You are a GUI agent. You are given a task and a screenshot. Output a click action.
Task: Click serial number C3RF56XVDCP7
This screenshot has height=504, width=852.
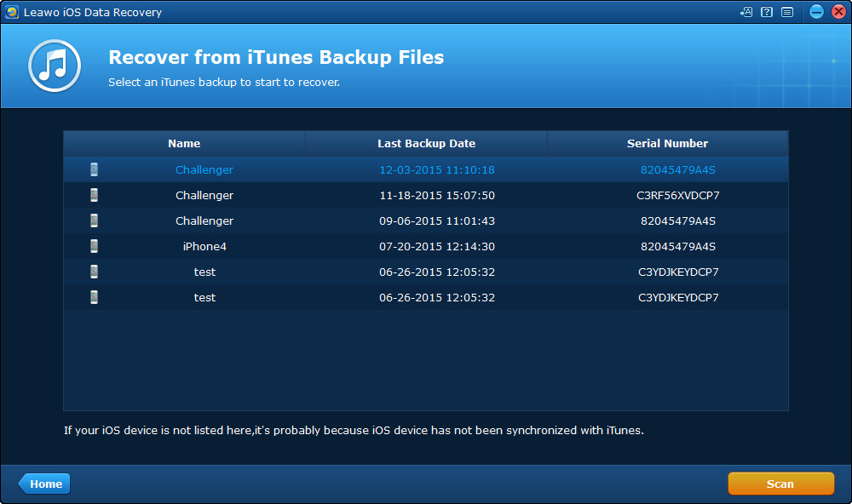pos(678,195)
